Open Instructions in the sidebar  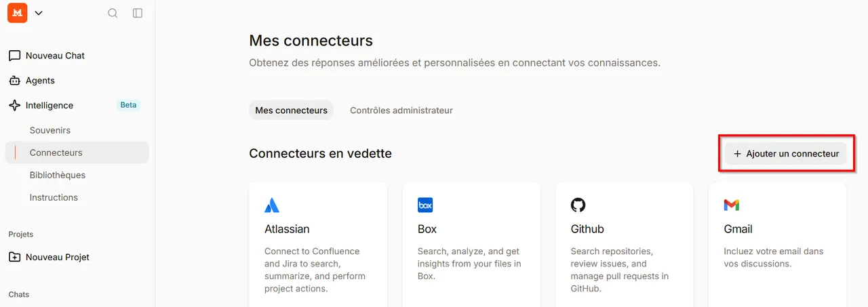click(54, 197)
